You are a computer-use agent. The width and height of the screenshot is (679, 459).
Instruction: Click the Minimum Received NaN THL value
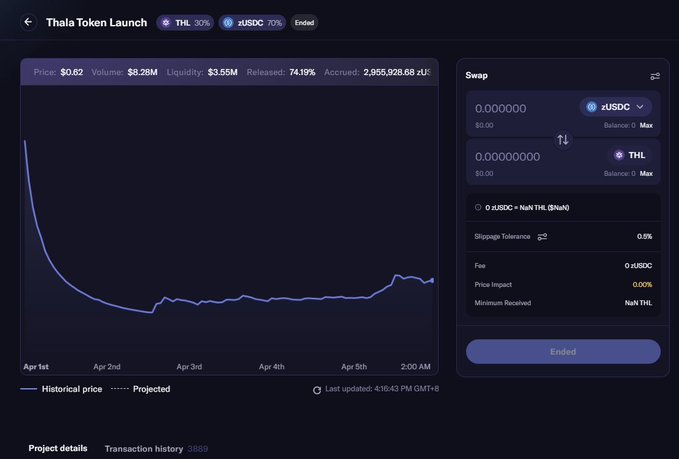pos(638,303)
